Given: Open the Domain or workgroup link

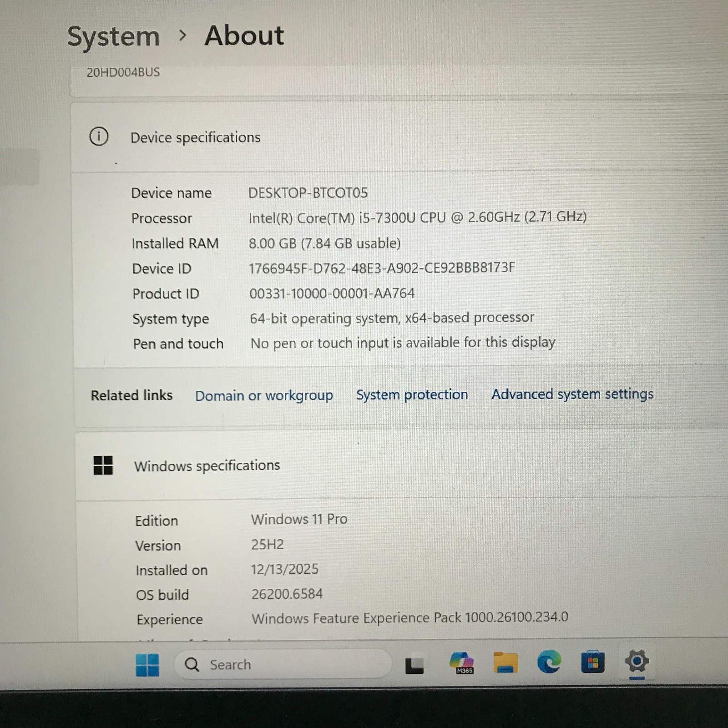Looking at the screenshot, I should (264, 396).
